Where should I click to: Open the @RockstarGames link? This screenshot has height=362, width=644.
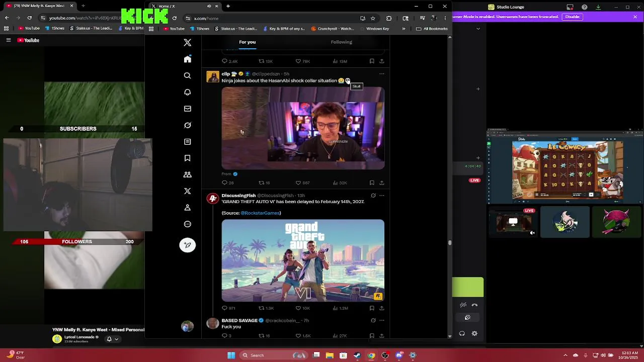click(x=260, y=213)
